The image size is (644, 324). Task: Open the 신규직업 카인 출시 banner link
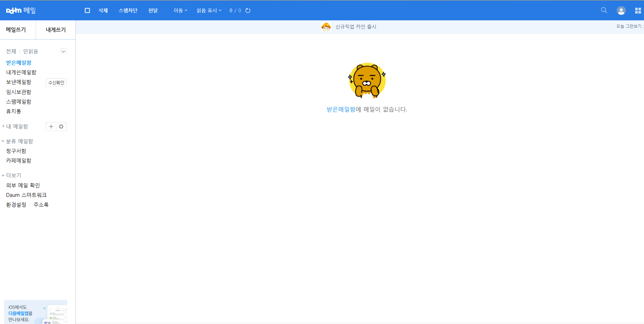click(x=356, y=27)
